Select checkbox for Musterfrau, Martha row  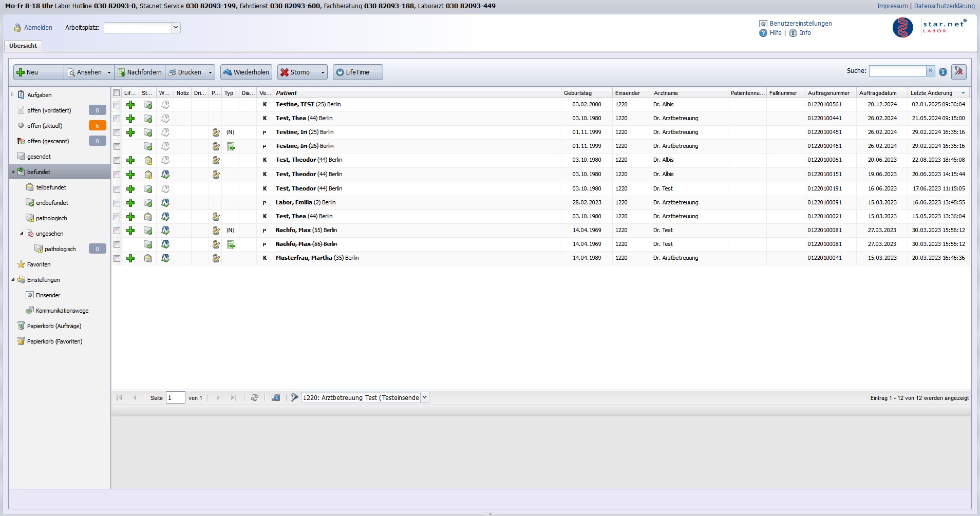coord(117,258)
